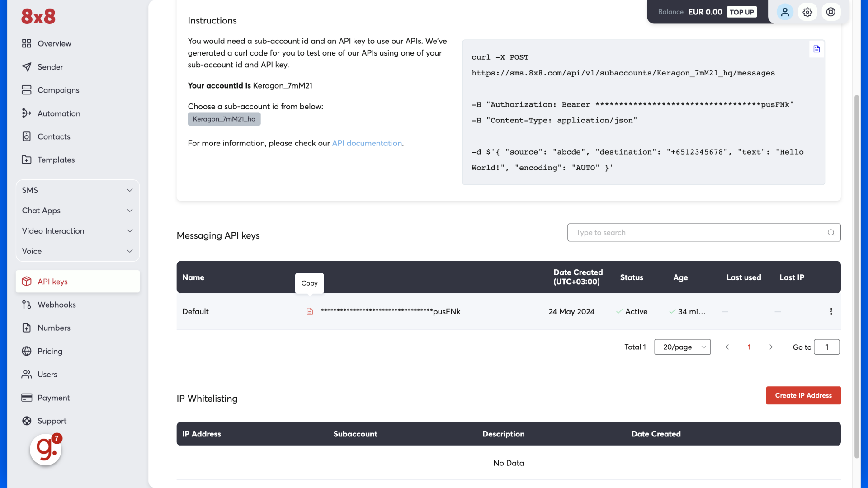Click the search magnifier icon
The height and width of the screenshot is (488, 868).
(x=830, y=233)
